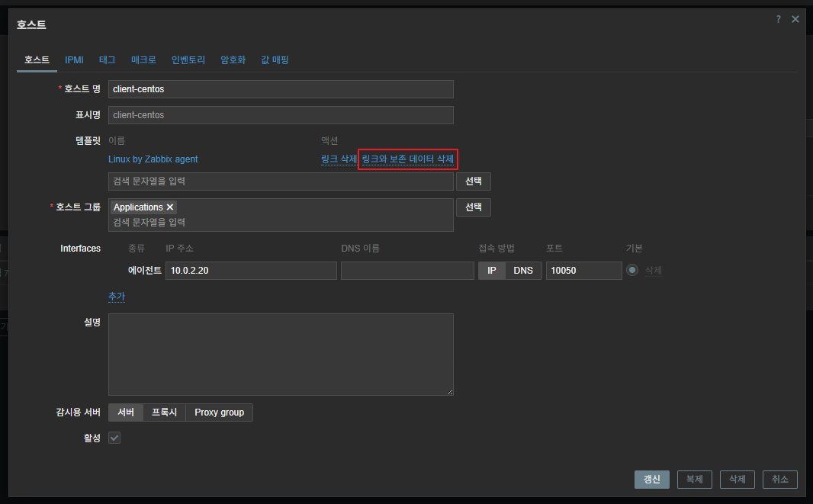813x504 pixels.
Task: Remove the Applications host group tag
Action: 170,207
